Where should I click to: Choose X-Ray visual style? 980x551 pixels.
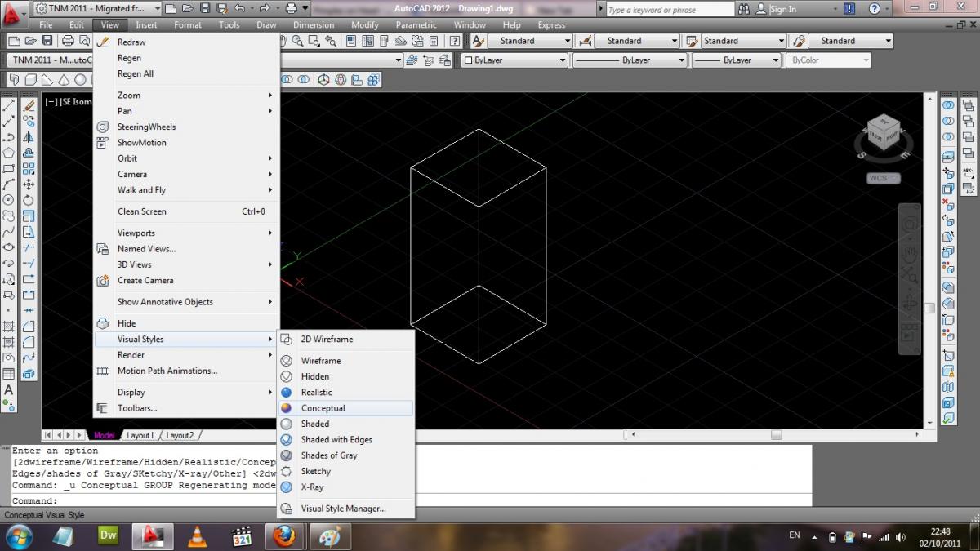(x=345, y=487)
